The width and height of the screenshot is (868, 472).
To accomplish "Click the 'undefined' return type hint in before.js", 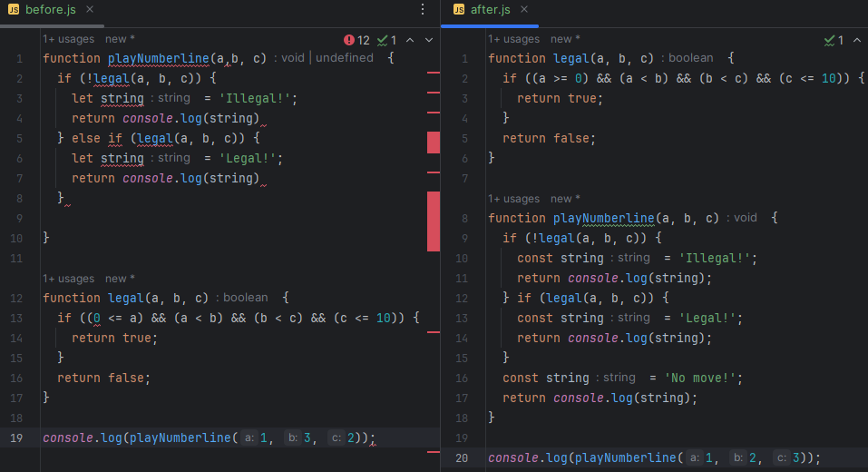I will (x=345, y=58).
